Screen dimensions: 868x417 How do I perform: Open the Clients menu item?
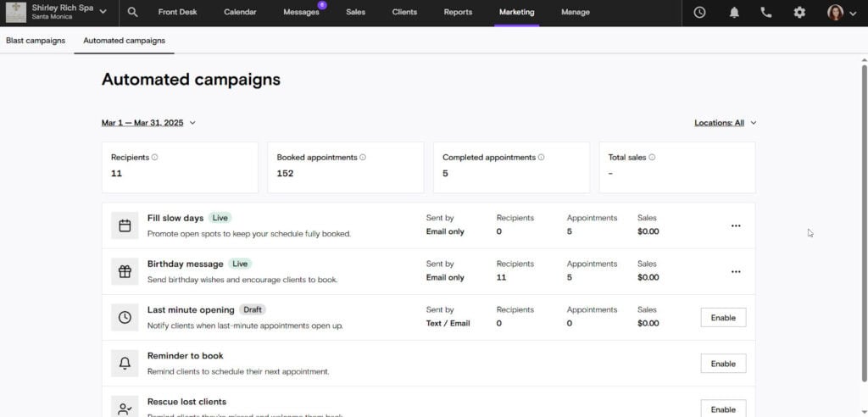[404, 12]
